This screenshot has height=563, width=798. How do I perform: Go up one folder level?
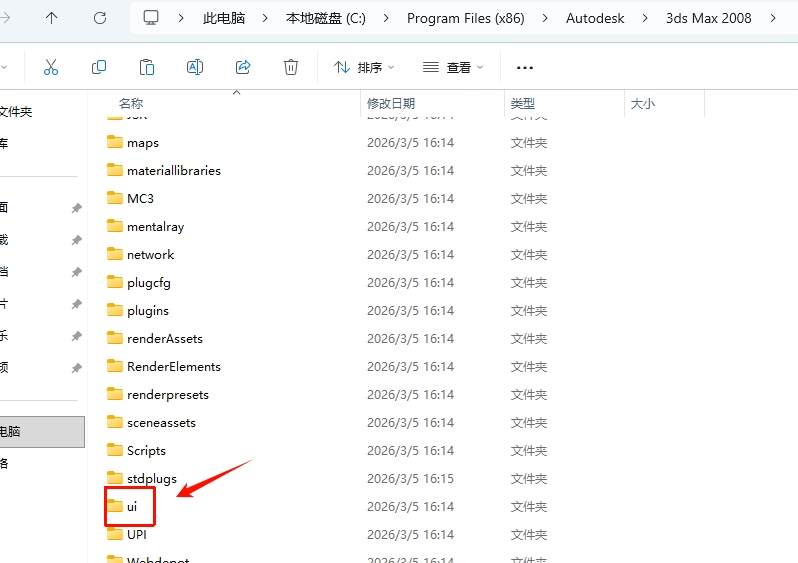(x=52, y=18)
